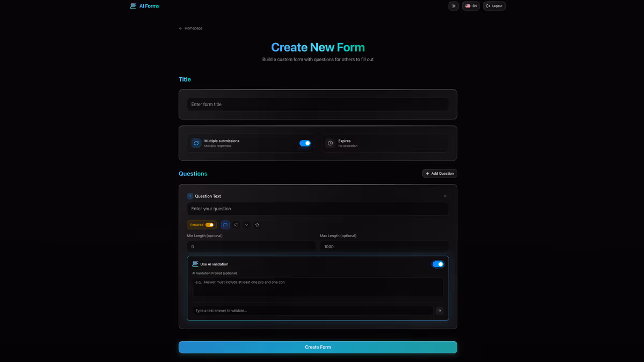The height and width of the screenshot is (362, 644).
Task: Select the star rating question icon
Action: 257,225
